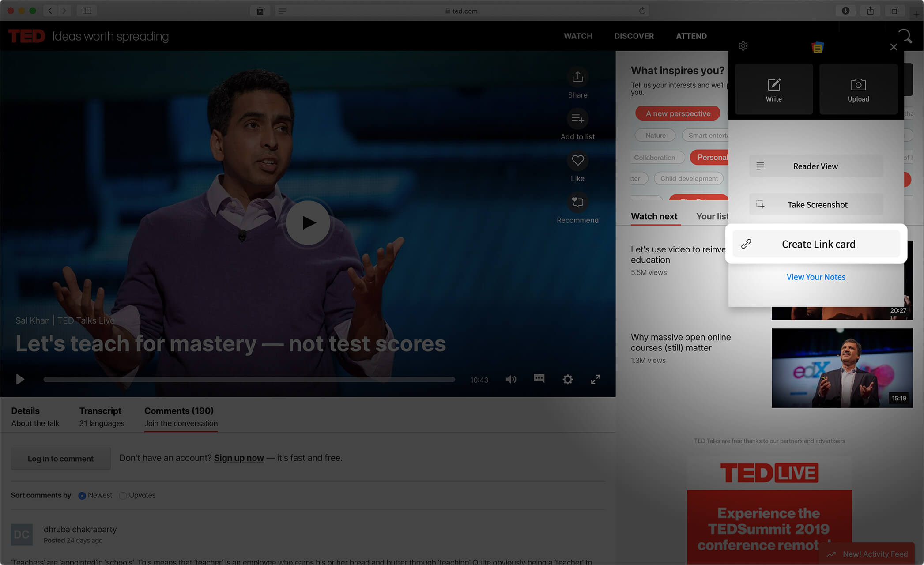Image resolution: width=924 pixels, height=565 pixels.
Task: Click the DC commenter avatar
Action: [x=22, y=535]
